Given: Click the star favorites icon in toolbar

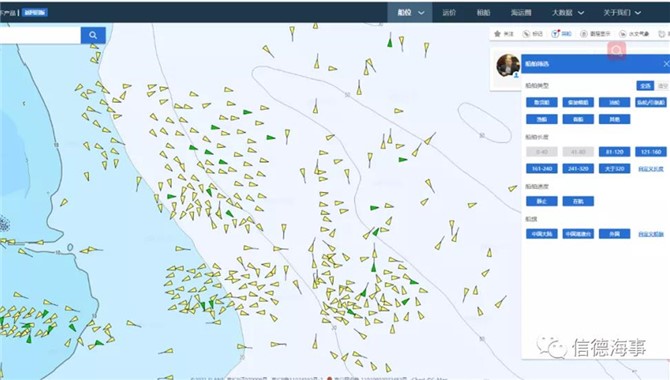Looking at the screenshot, I should pyautogui.click(x=497, y=34).
